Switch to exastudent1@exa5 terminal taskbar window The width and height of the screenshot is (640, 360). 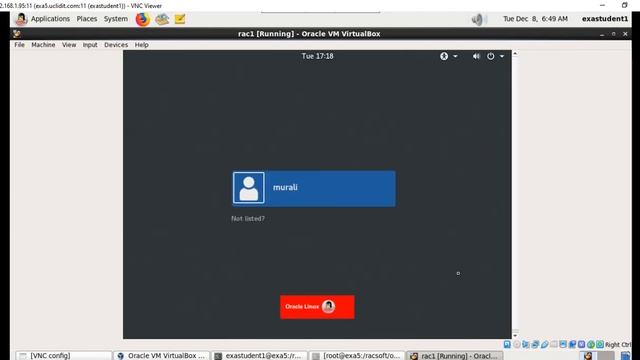click(260, 356)
